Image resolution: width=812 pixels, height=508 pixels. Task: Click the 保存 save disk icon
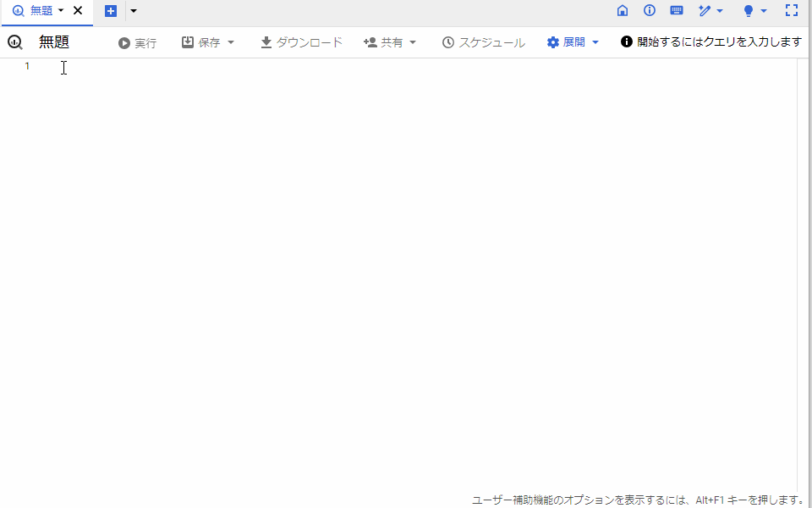(188, 41)
